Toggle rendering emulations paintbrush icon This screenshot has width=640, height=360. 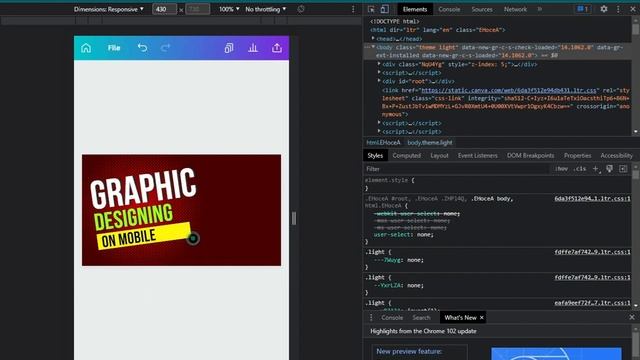609,169
